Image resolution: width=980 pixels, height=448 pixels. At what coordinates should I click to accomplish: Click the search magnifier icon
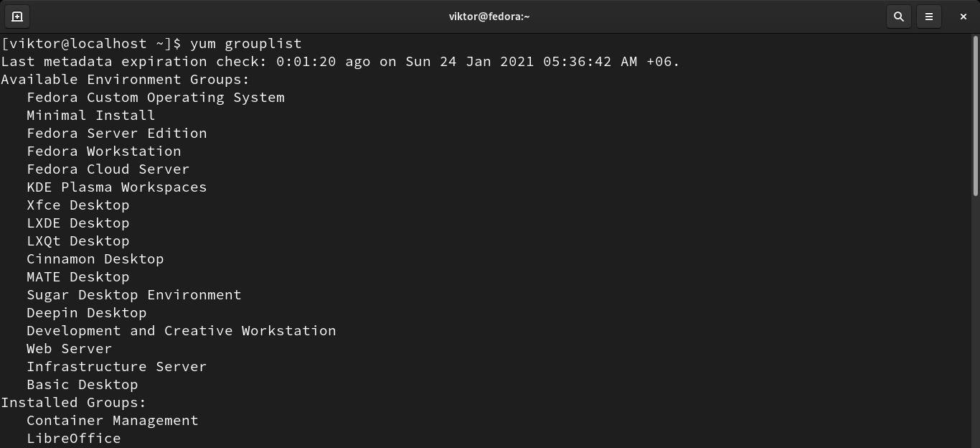tap(898, 16)
